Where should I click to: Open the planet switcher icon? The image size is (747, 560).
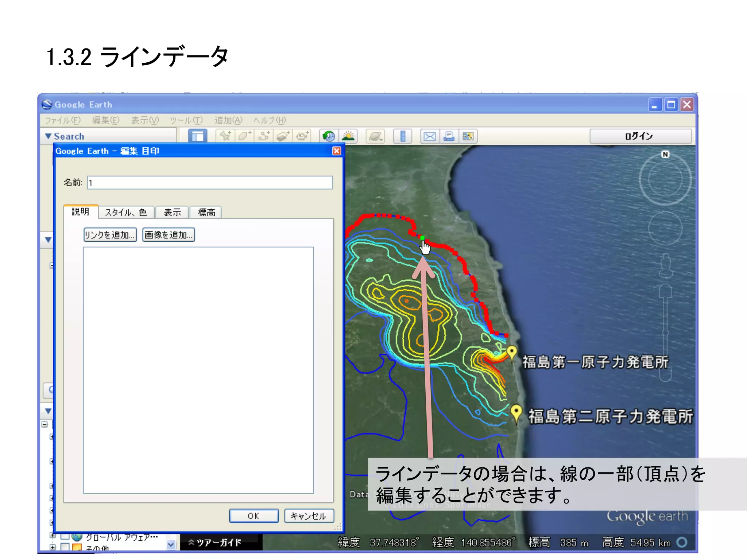[375, 136]
